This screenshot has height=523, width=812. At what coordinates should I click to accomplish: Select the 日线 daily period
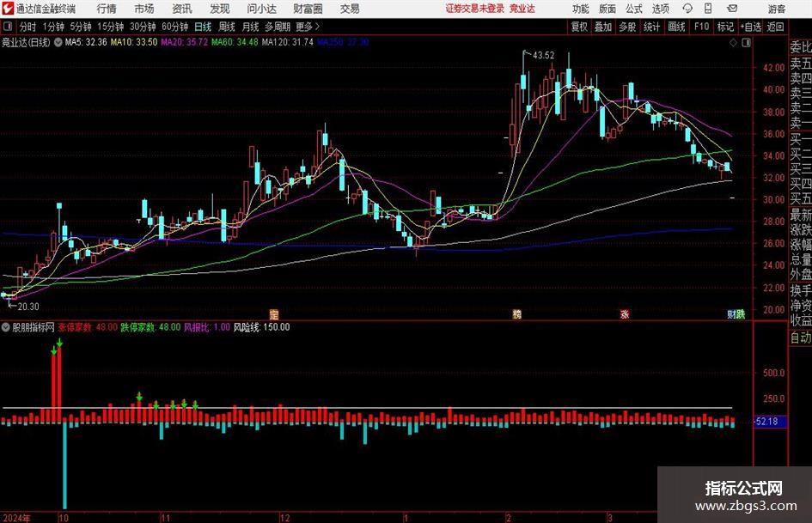(x=203, y=27)
